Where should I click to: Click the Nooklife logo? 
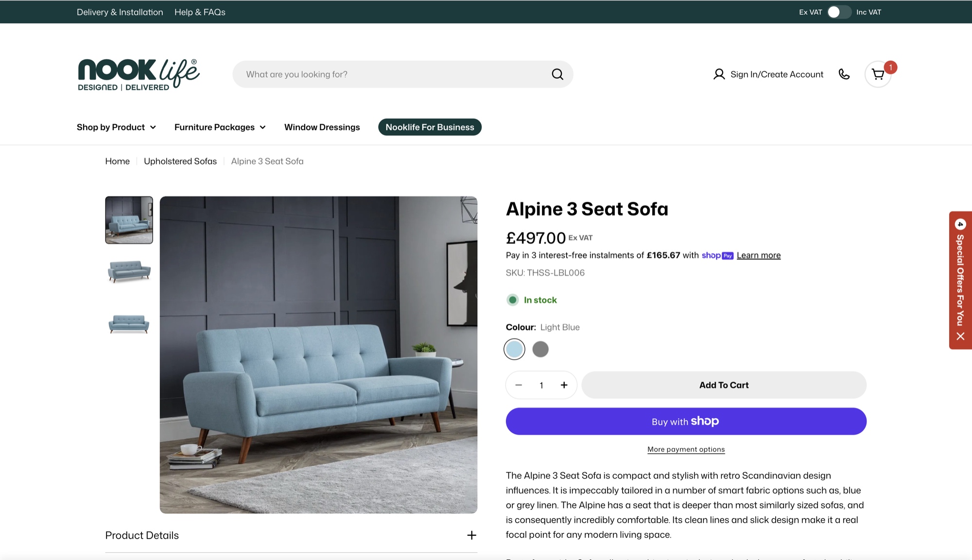(139, 74)
